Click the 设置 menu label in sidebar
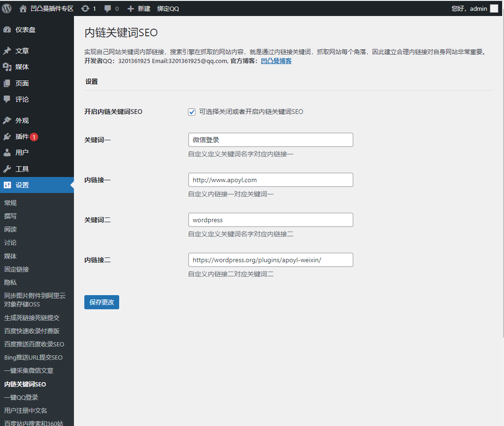504x426 pixels. click(x=22, y=185)
